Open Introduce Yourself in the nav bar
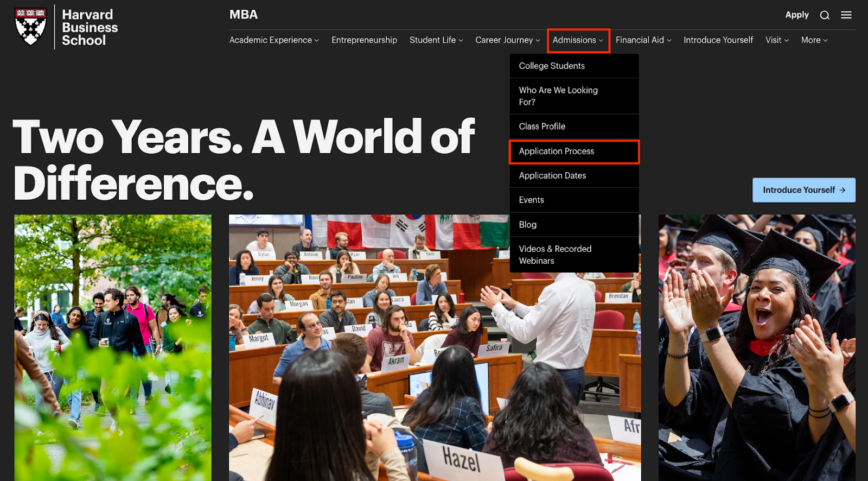 click(x=718, y=40)
